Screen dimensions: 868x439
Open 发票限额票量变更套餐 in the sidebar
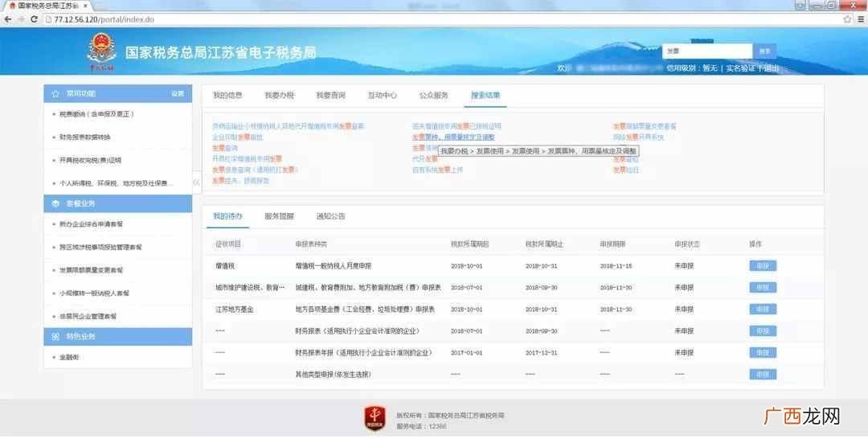click(91, 271)
